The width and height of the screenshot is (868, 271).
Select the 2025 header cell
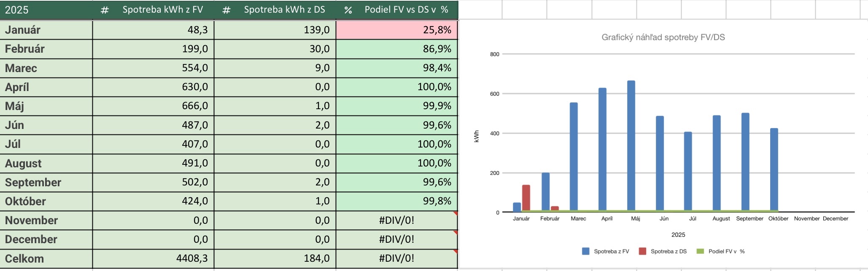click(46, 10)
